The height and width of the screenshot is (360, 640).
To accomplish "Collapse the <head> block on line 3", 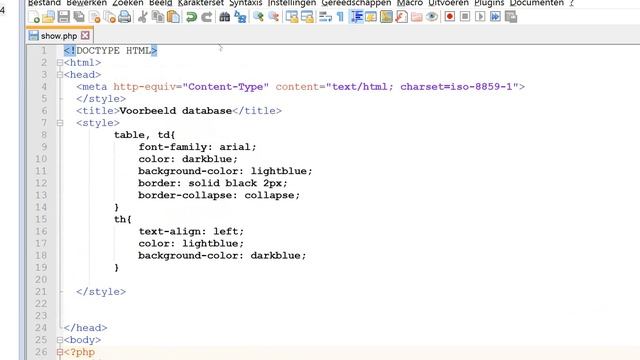I will point(60,75).
